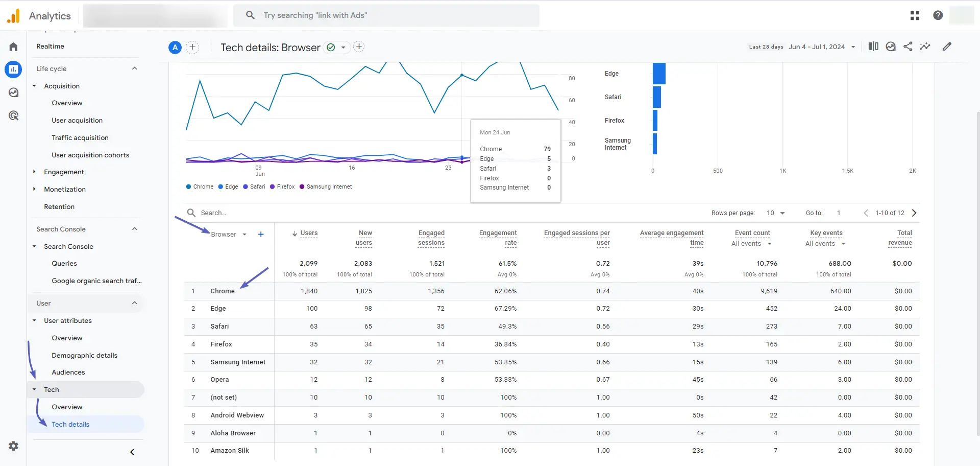Click the Go to page number field
The width and height of the screenshot is (980, 466).
coord(839,213)
